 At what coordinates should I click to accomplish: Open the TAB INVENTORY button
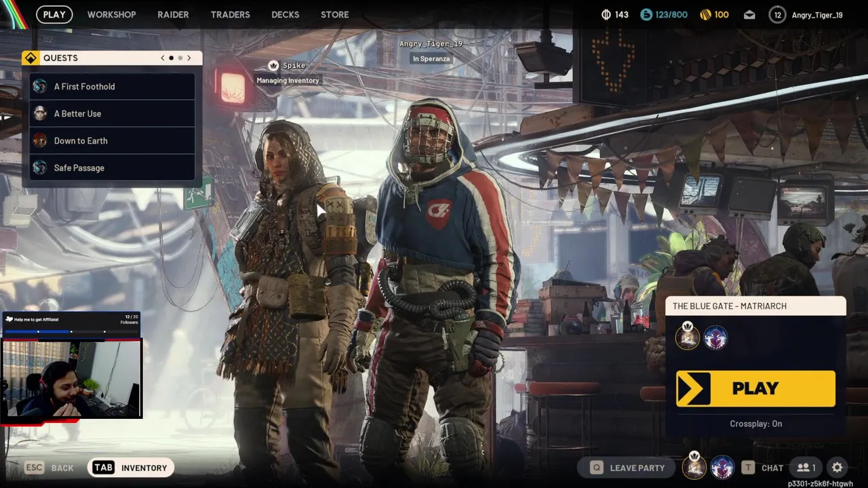click(x=131, y=468)
